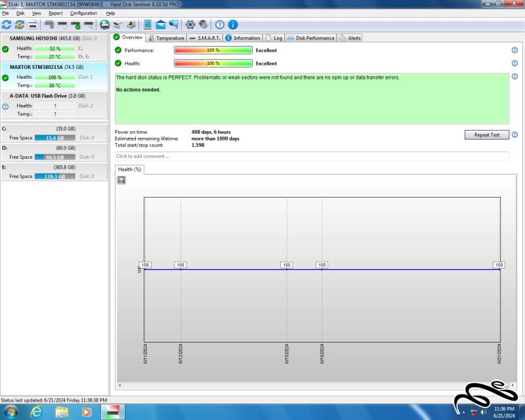
Task: Click the help icon beside the green status text
Action: point(514,76)
